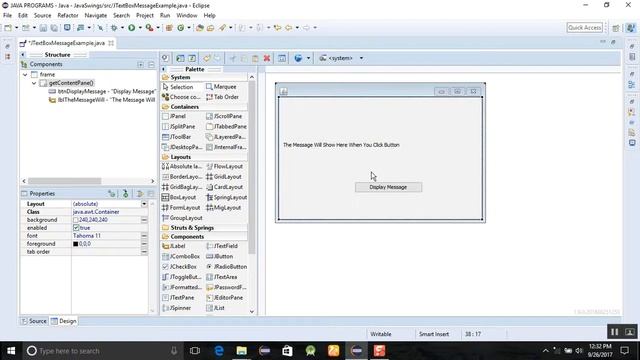640x360 pixels.
Task: Select the JPanel container in palette
Action: pos(174,116)
